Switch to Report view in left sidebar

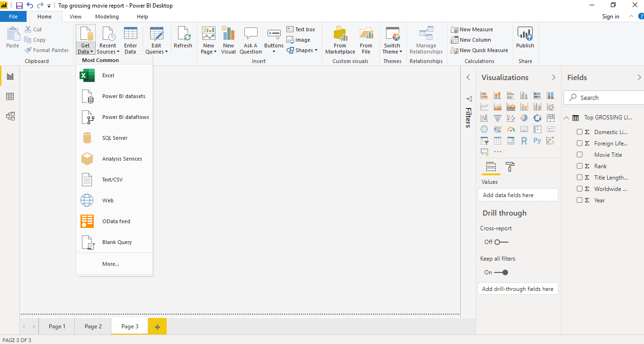click(x=10, y=76)
